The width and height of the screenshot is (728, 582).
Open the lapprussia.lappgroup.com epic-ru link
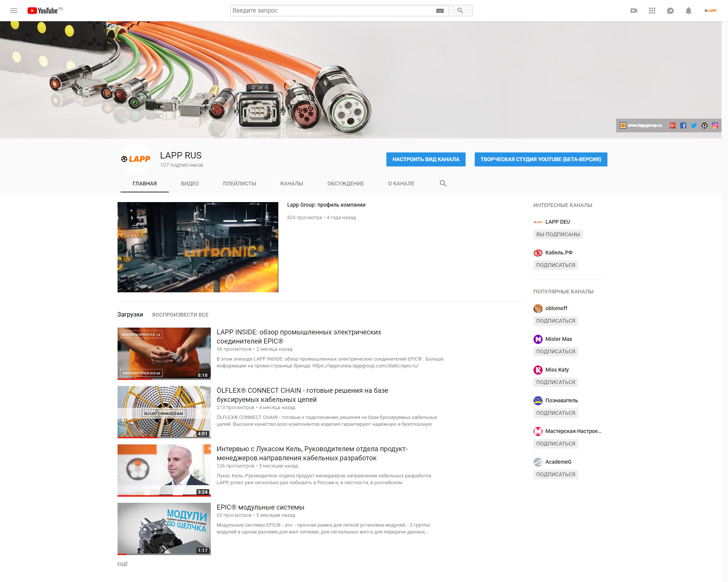click(366, 366)
